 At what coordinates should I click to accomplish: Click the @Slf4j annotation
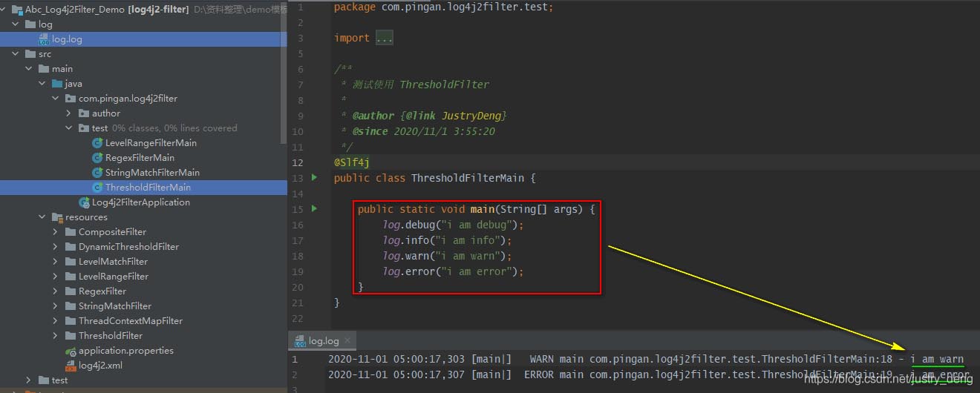(352, 162)
